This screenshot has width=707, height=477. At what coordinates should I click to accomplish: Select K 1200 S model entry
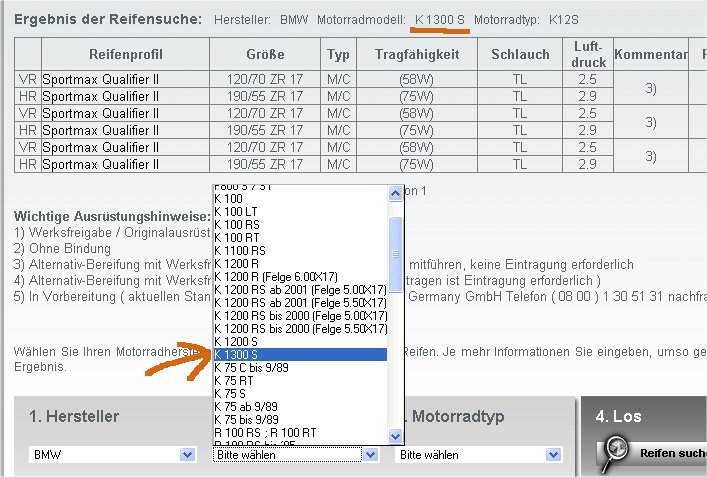pos(300,342)
